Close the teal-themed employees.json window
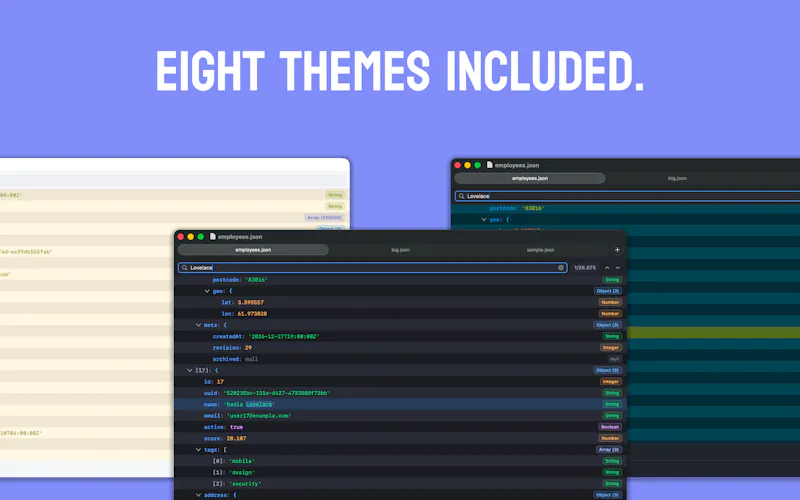This screenshot has width=800, height=500. coord(458,165)
